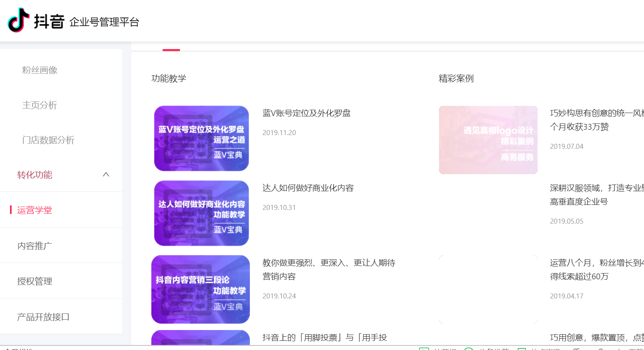Open 达人如何做好商业化内容 thumbnail image
The height and width of the screenshot is (350, 644).
coord(201,213)
